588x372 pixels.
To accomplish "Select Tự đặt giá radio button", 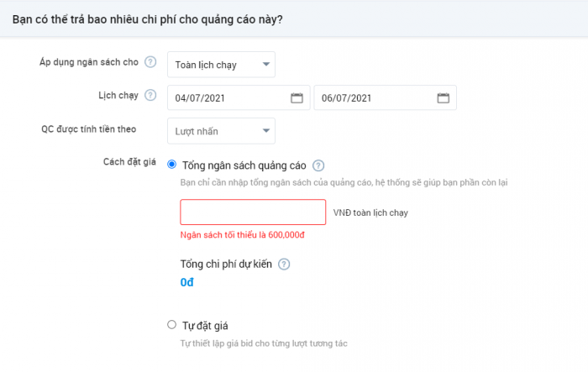I will (171, 324).
